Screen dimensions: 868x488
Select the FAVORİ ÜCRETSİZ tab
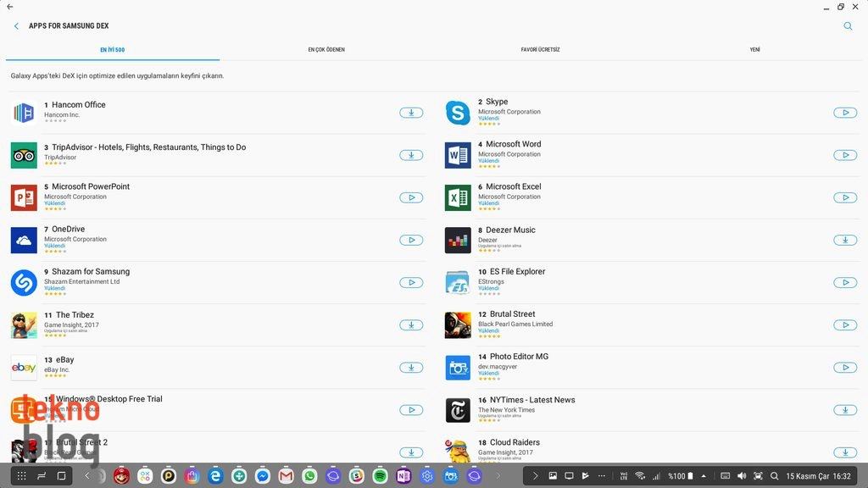(540, 50)
